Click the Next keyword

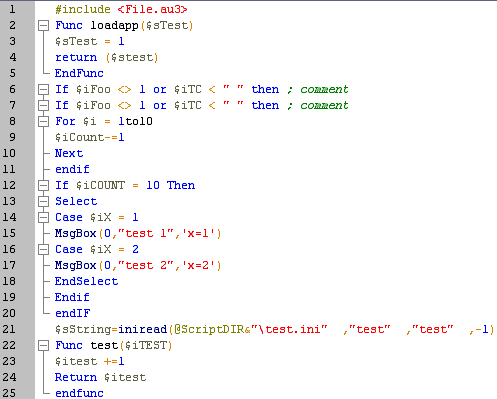click(x=69, y=153)
